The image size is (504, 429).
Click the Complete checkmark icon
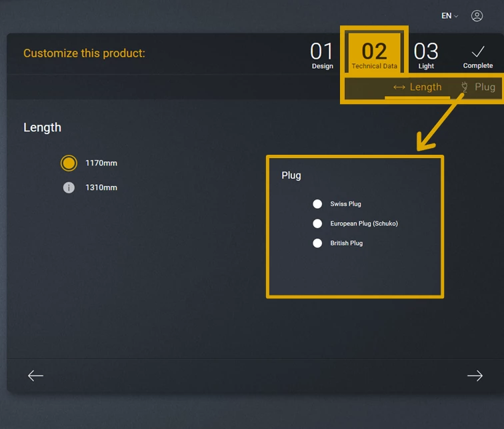478,52
